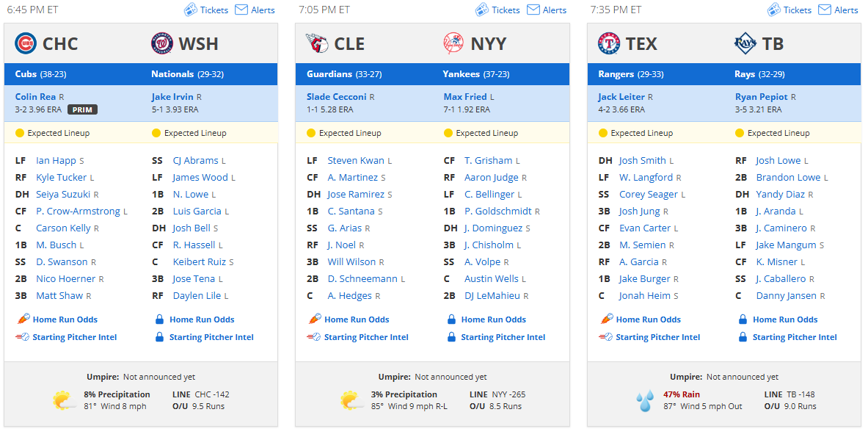Viewport: 868px width, 437px height.
Task: Click the Rays team logo
Action: pos(745,43)
